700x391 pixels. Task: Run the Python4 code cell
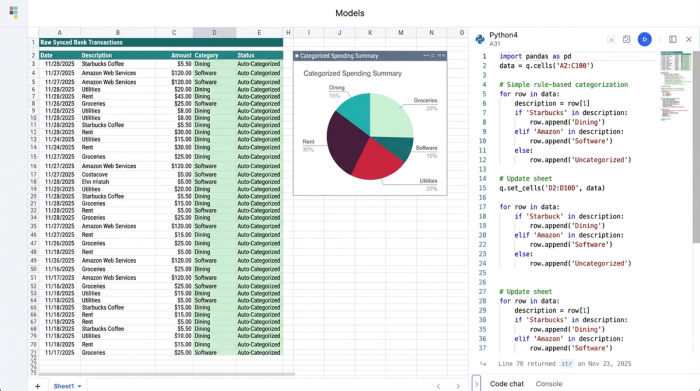644,39
